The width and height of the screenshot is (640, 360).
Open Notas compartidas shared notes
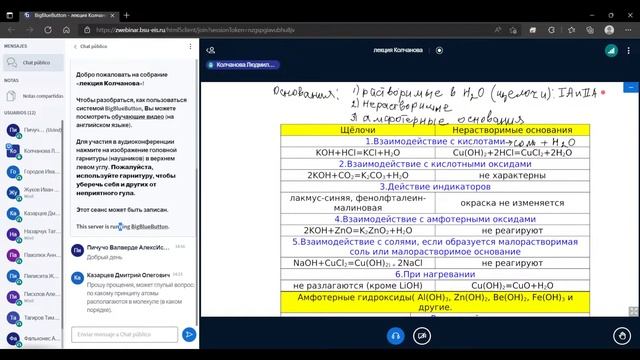(33, 96)
